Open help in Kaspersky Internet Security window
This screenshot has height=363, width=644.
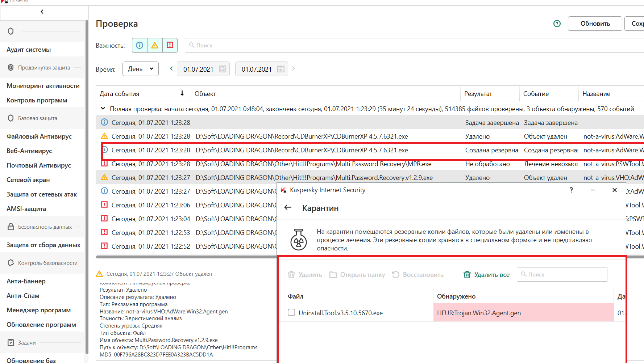pos(571,190)
